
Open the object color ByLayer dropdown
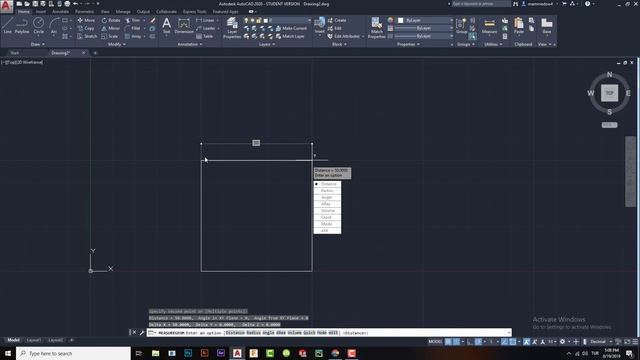426,20
